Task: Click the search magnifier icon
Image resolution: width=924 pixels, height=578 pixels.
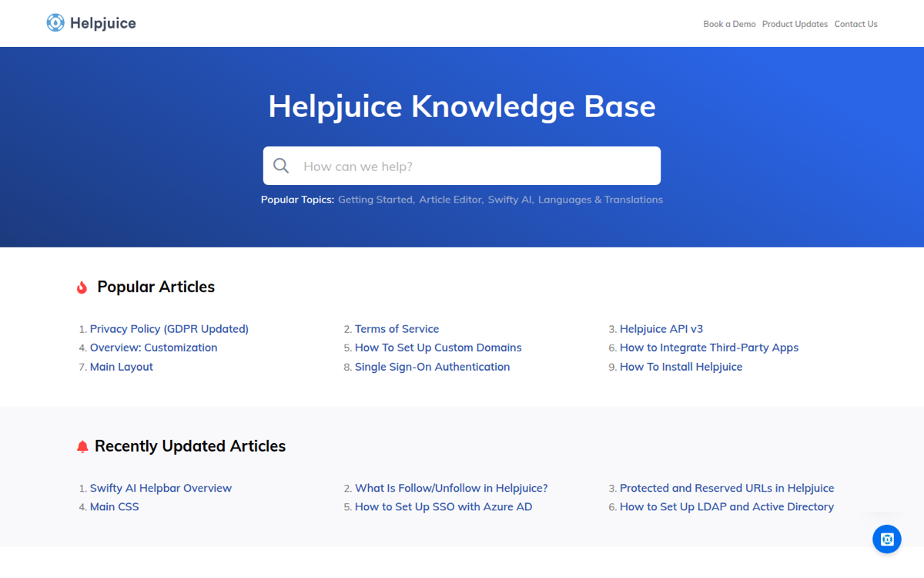Action: click(281, 166)
